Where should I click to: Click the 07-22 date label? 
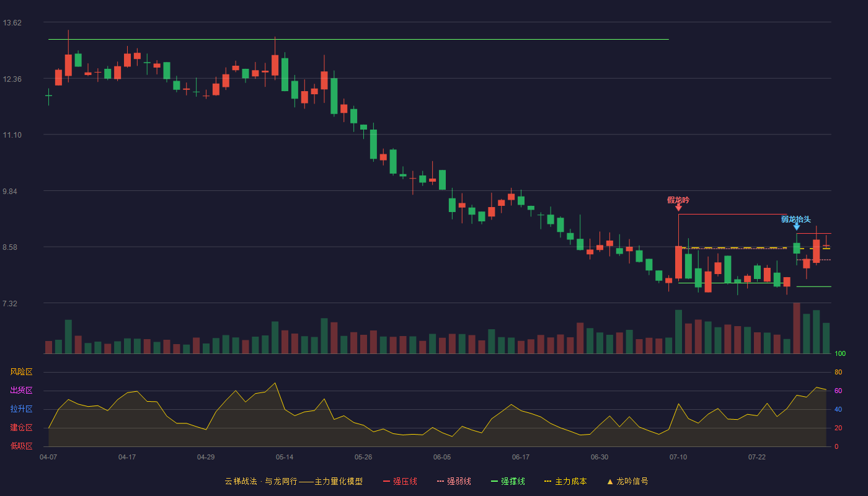(x=757, y=457)
